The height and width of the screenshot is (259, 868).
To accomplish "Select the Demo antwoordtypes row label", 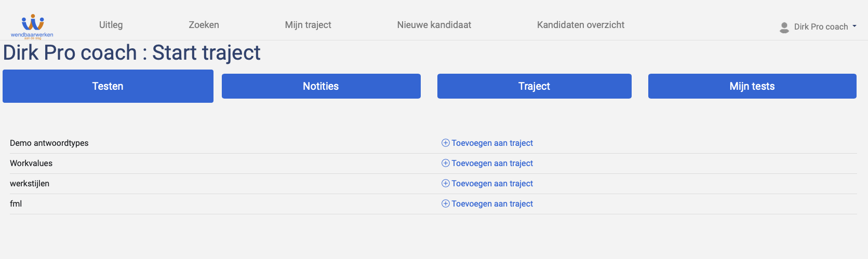I will pyautogui.click(x=49, y=143).
